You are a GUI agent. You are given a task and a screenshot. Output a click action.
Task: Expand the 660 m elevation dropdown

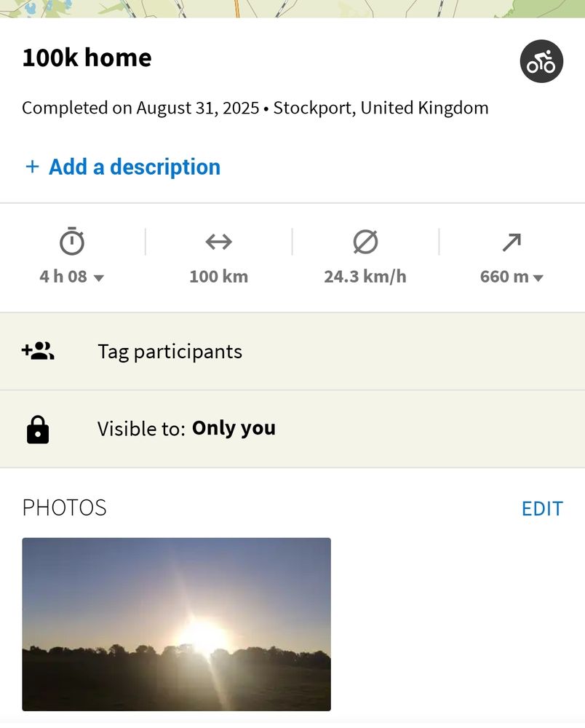pyautogui.click(x=538, y=277)
